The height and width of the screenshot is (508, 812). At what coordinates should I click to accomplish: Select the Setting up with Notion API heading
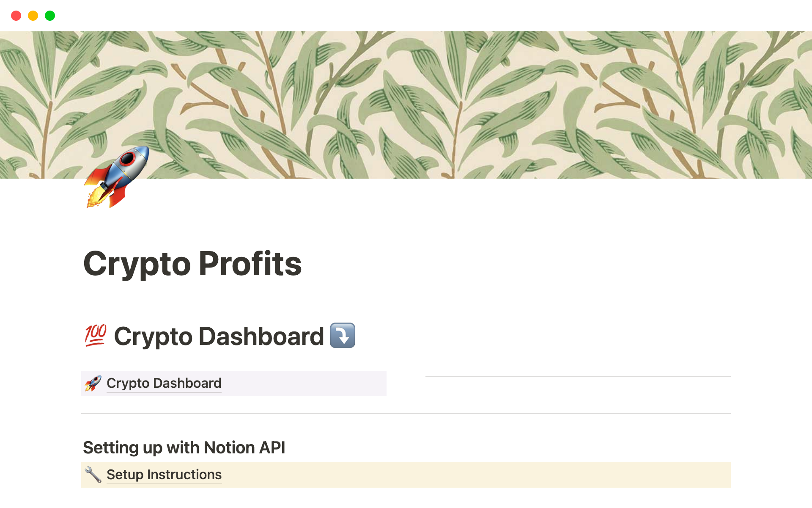click(x=184, y=447)
